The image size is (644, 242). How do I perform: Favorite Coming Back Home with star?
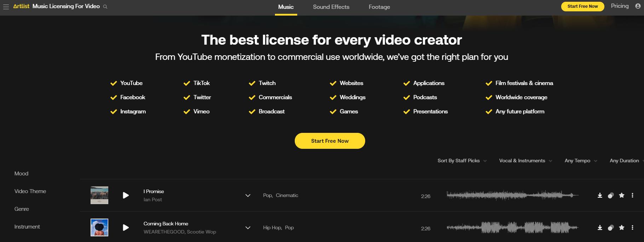622,227
